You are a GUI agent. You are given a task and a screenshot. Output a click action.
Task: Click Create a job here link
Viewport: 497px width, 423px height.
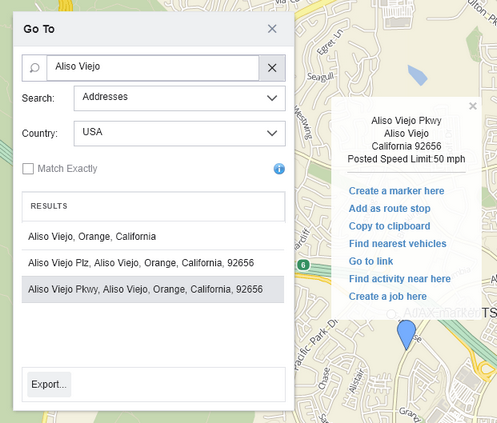tap(388, 296)
